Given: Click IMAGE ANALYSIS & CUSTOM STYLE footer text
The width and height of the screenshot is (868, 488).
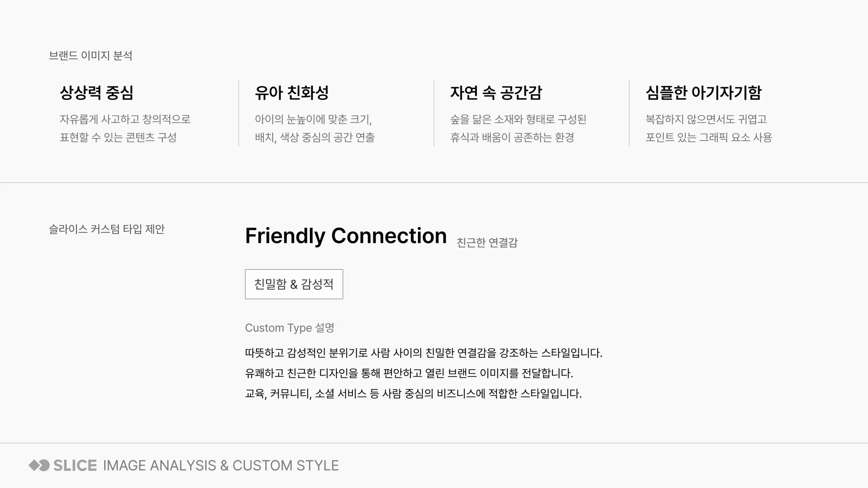Looking at the screenshot, I should click(221, 465).
